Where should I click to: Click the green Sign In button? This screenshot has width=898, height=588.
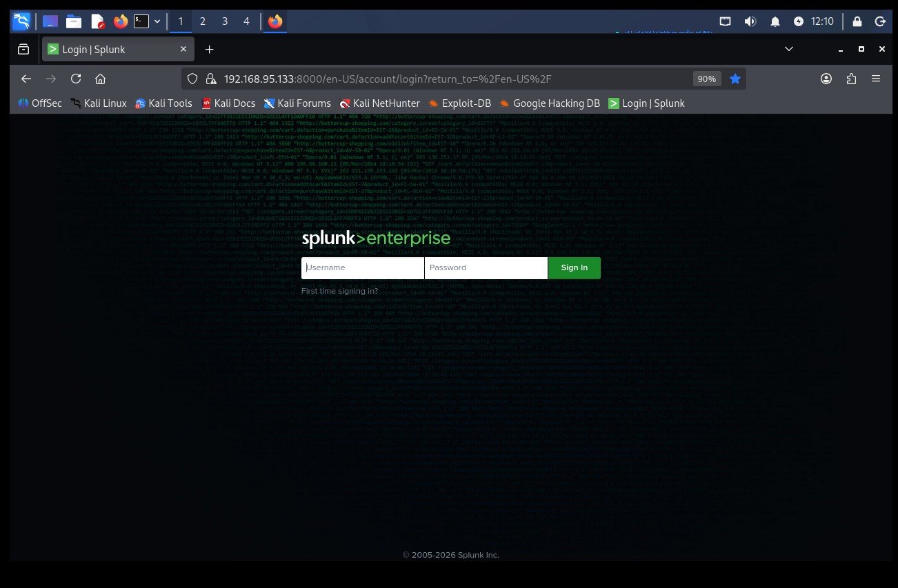tap(575, 268)
